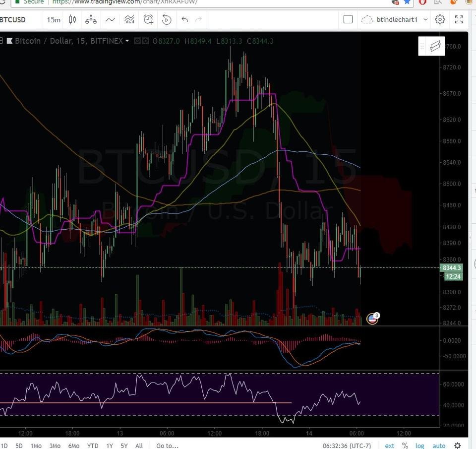The image size is (476, 449).
Task: Open the Compare symbol scale icon
Action: [91, 20]
